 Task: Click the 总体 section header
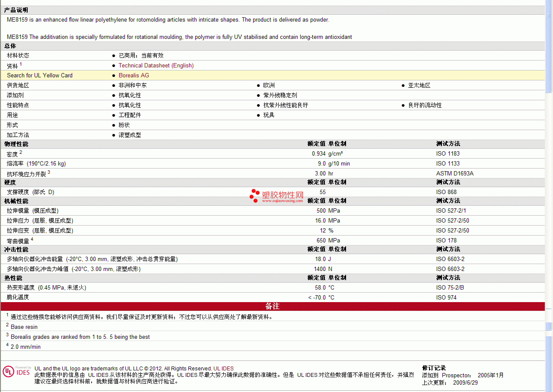pos(10,46)
